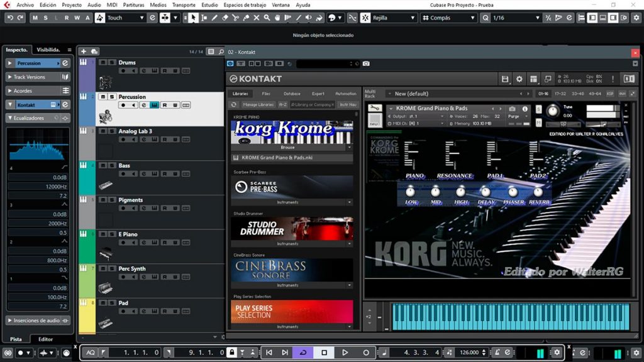Open the Kontakt options gear
The height and width of the screenshot is (362, 644).
[519, 79]
